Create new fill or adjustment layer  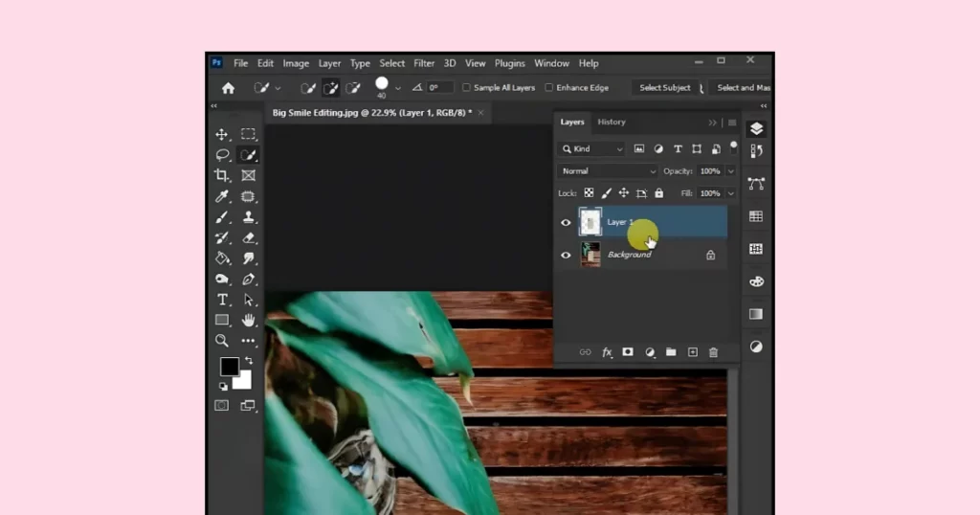[x=650, y=352]
